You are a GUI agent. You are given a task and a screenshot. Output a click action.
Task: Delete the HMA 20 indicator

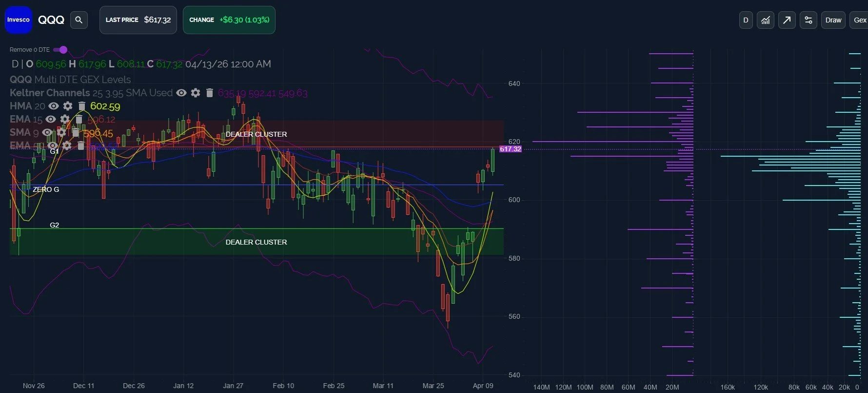tap(82, 106)
